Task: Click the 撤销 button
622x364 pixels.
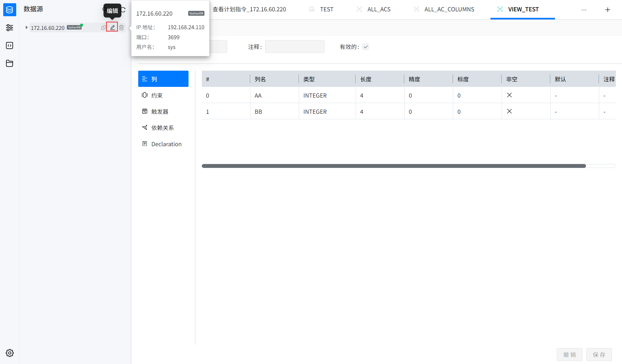Action: coord(569,355)
